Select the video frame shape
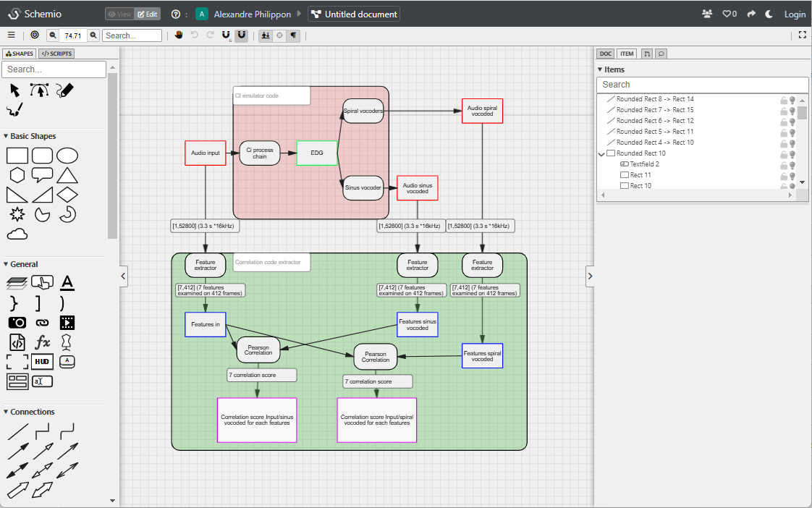The height and width of the screenshot is (508, 812). pyautogui.click(x=67, y=323)
